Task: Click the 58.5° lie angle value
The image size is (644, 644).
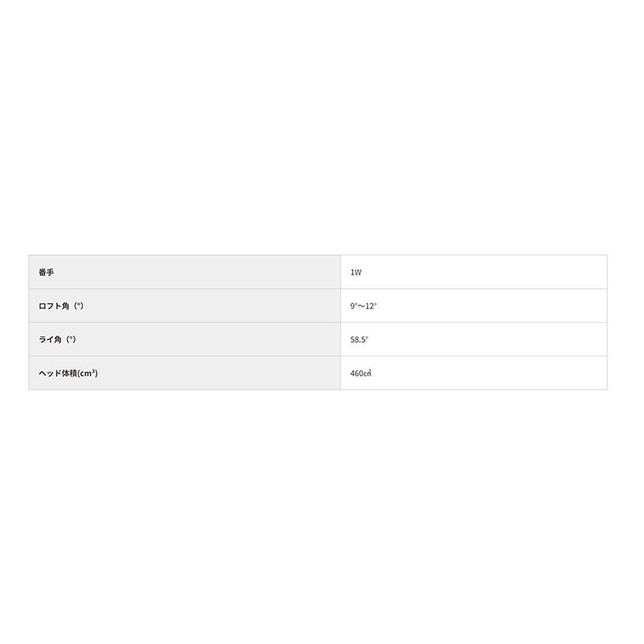Action: 359,341
